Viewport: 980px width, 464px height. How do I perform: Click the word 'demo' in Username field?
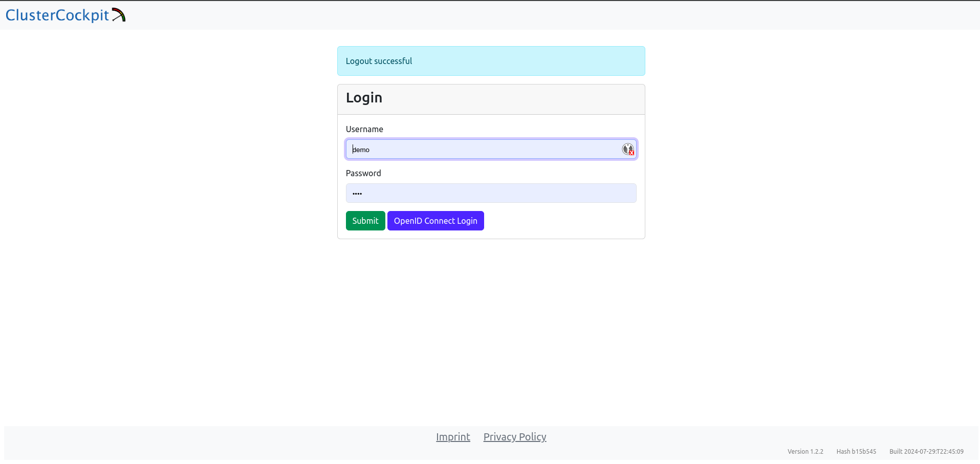(361, 150)
